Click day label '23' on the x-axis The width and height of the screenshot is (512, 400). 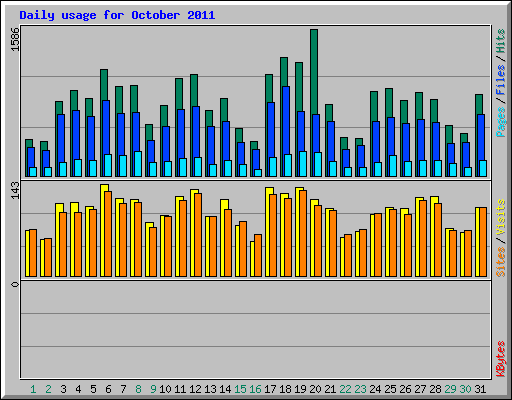coord(360,389)
